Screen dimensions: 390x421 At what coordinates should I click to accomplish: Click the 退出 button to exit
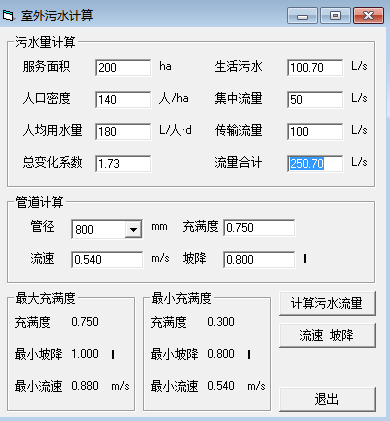pyautogui.click(x=327, y=399)
